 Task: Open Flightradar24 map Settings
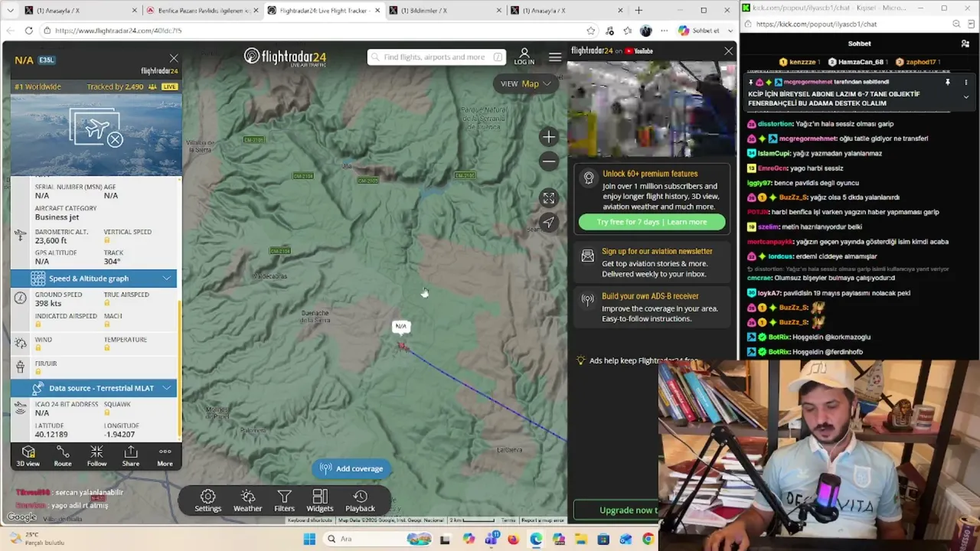pos(207,501)
